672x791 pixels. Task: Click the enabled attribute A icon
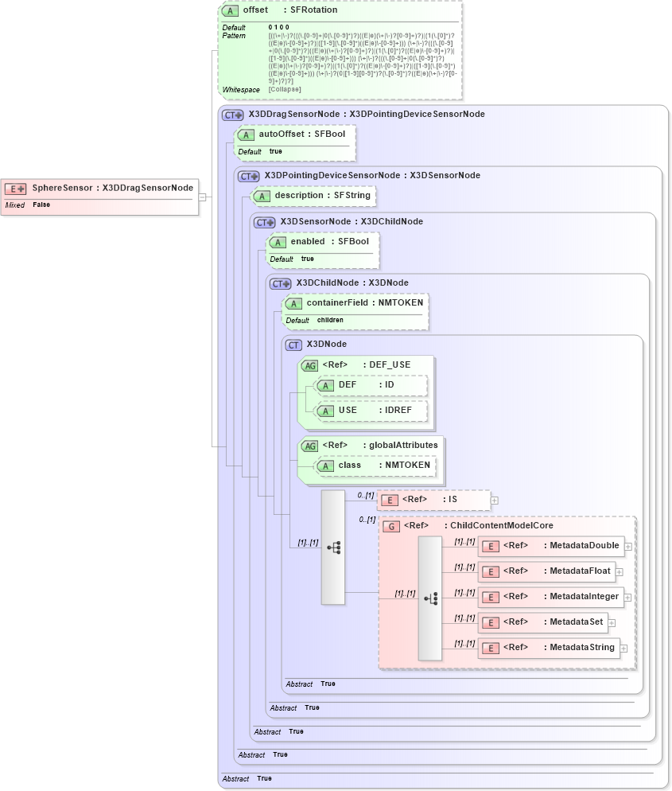[x=278, y=242]
